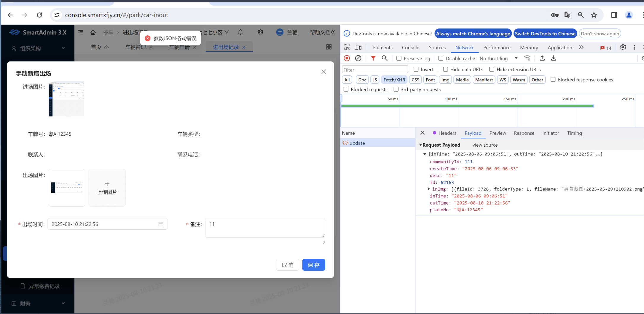The width and height of the screenshot is (644, 314).
Task: Check the Disable cache checkbox
Action: 441,58
